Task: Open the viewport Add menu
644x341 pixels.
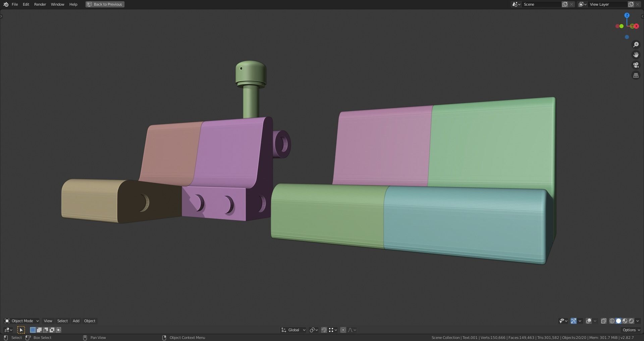Action: (76, 321)
